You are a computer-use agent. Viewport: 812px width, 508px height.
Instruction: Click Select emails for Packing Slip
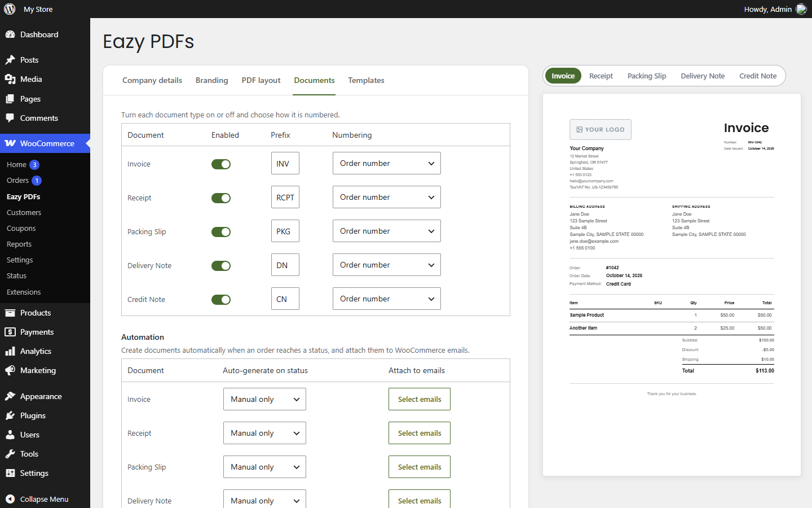[x=420, y=467]
